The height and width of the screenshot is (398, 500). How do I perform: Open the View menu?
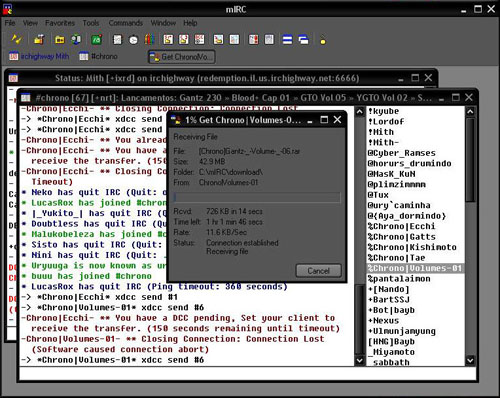point(30,23)
